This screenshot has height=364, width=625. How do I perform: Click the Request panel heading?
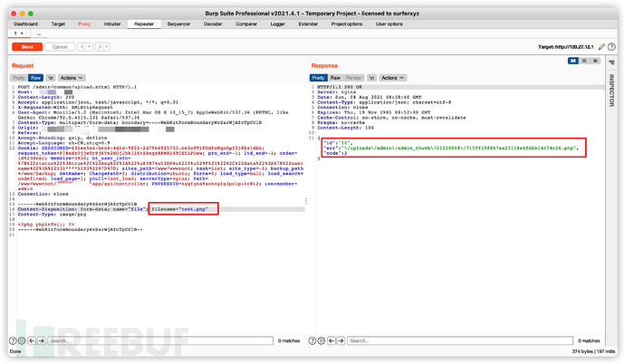point(23,66)
